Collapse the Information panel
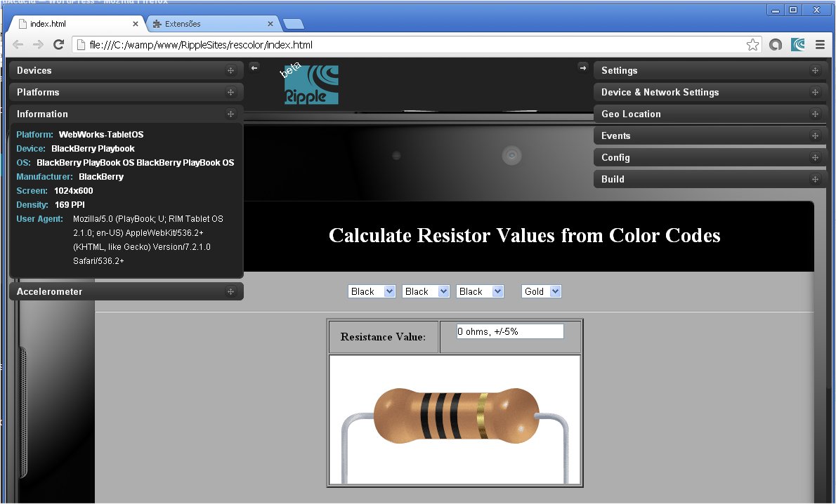 tap(126, 114)
